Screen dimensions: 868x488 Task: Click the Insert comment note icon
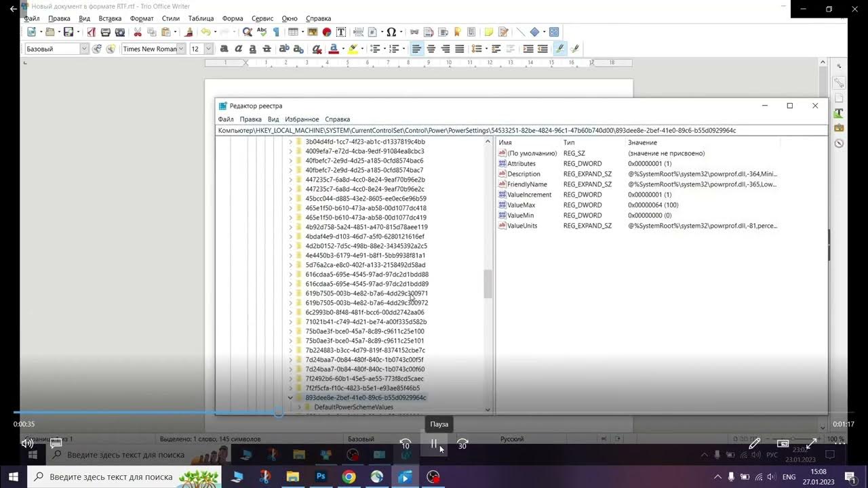[x=489, y=32]
